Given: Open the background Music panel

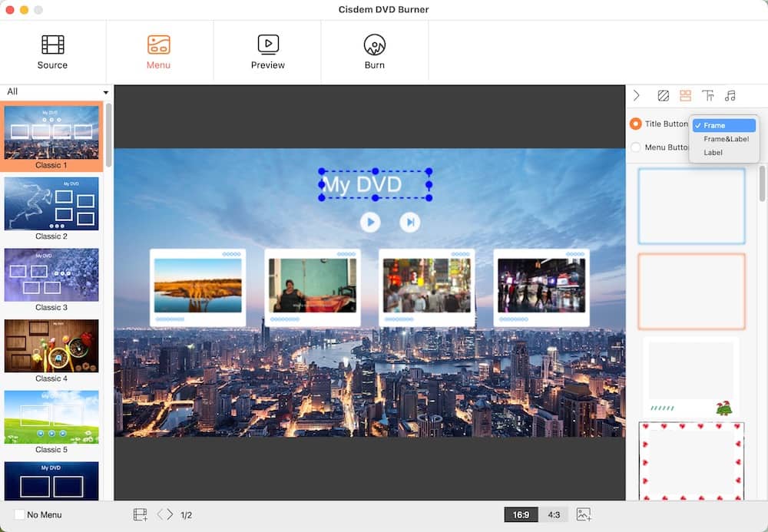Looking at the screenshot, I should pyautogui.click(x=731, y=95).
